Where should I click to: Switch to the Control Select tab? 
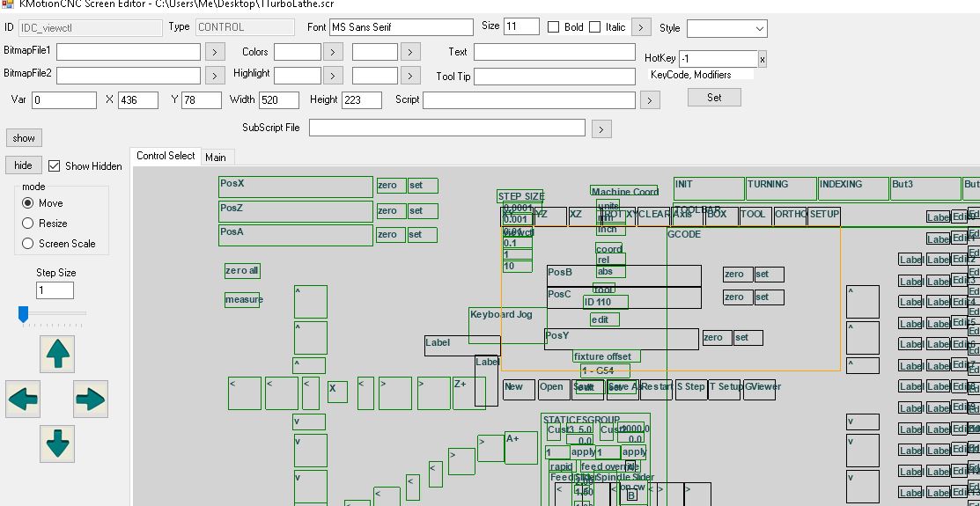[x=166, y=157]
